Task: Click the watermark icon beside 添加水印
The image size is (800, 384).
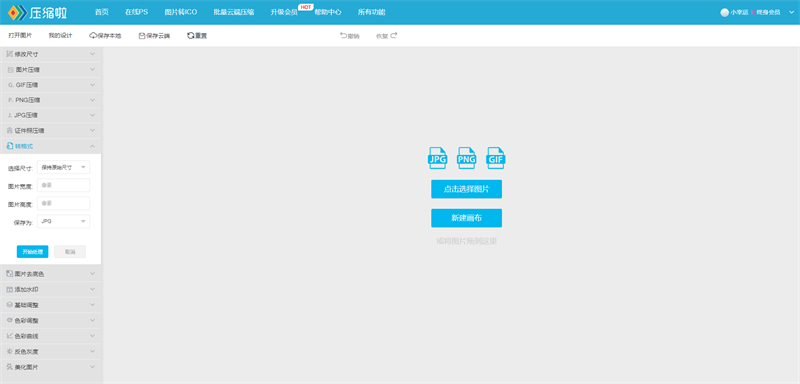Action: (x=10, y=289)
